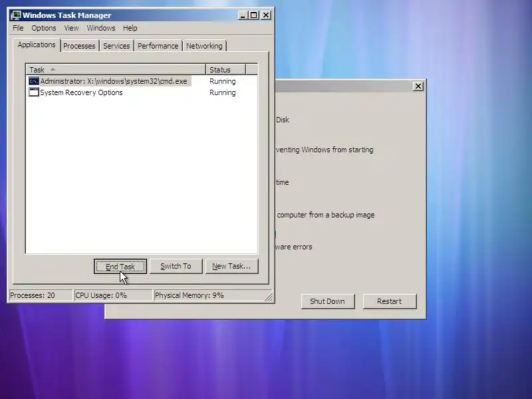
Task: Click the Running status of cmd.exe
Action: 223,81
